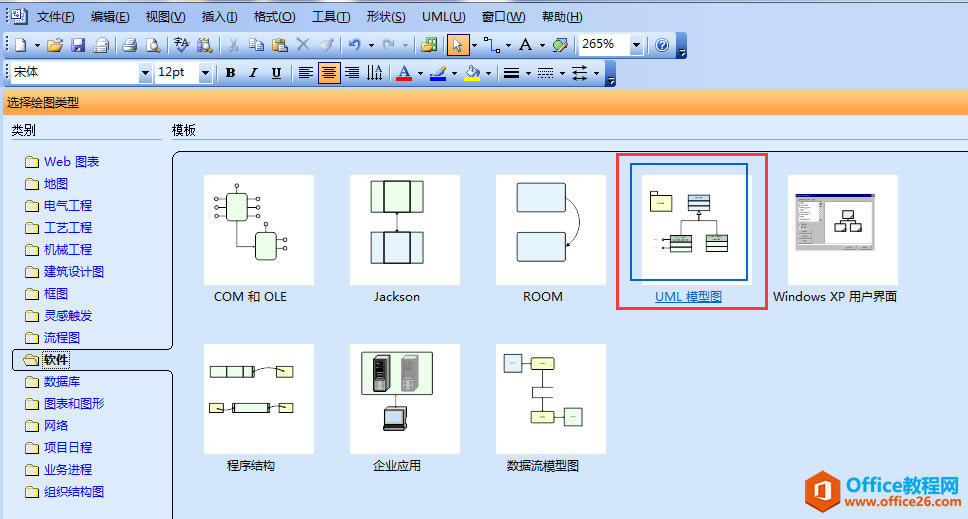Set Align Left text alignment
Screen dimensions: 968x519
[x=306, y=73]
